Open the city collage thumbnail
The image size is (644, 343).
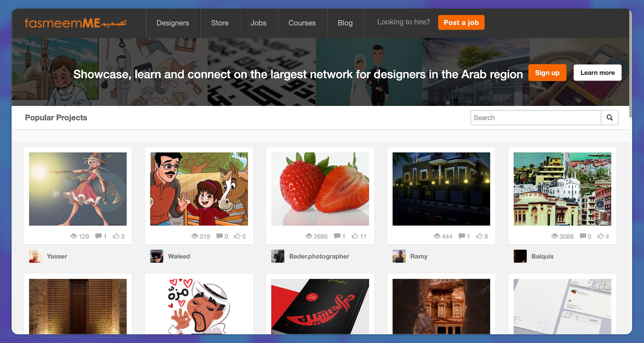[563, 189]
